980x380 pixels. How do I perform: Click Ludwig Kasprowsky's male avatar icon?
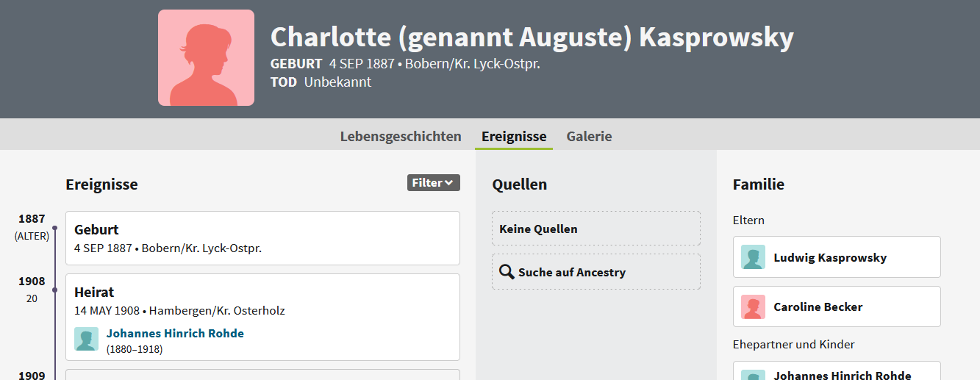(753, 257)
